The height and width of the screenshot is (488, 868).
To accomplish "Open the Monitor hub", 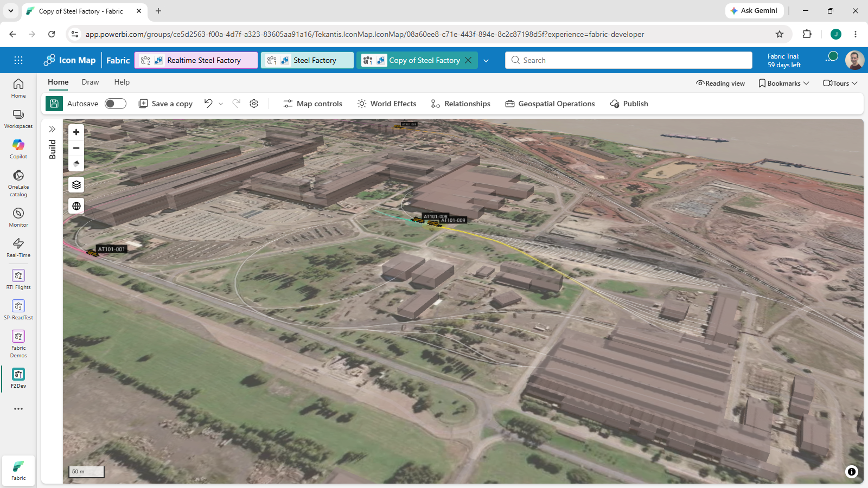I will pyautogui.click(x=18, y=217).
